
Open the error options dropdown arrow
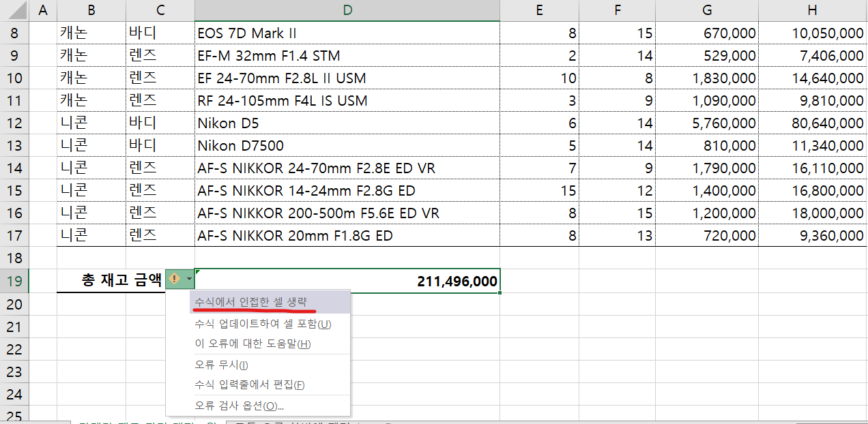(x=188, y=279)
